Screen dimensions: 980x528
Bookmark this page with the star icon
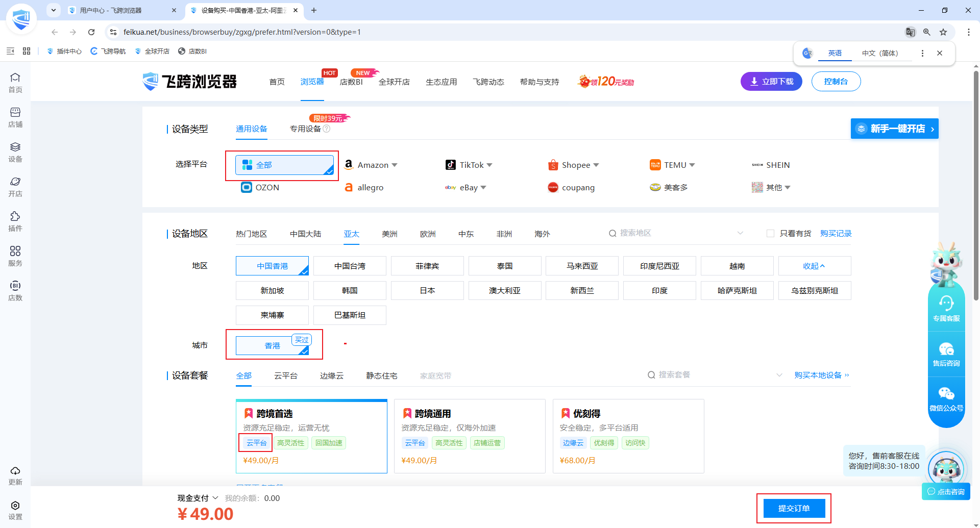943,32
